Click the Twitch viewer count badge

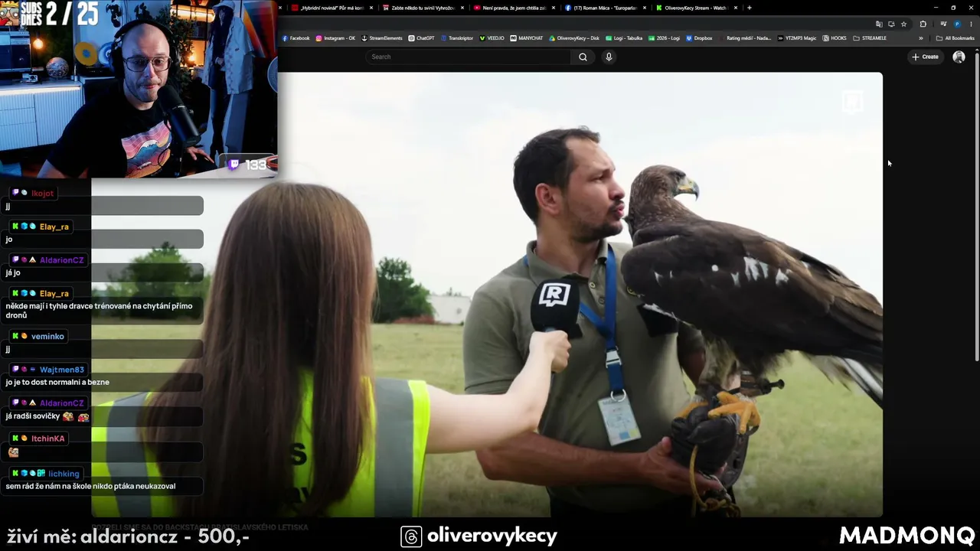pos(247,164)
